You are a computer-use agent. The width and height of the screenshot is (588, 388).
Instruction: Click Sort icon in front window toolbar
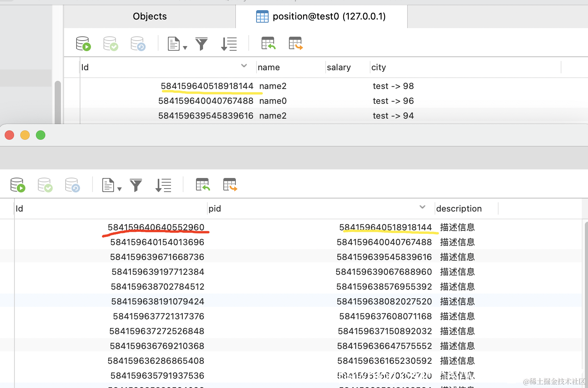click(163, 185)
